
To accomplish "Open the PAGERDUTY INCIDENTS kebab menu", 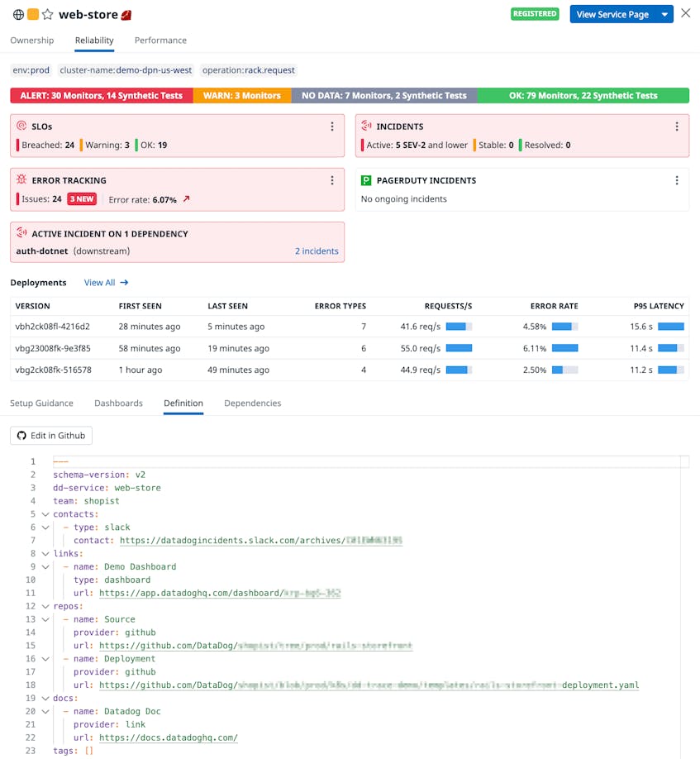I will point(677,180).
